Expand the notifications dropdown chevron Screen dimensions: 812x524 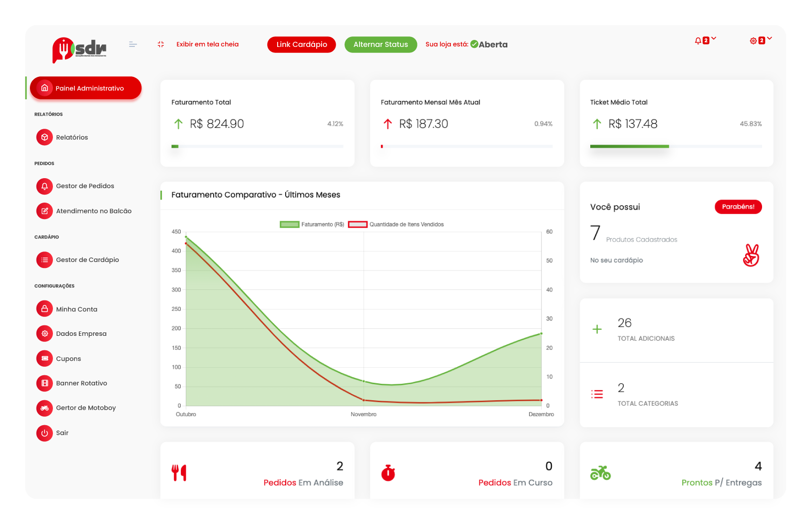click(x=714, y=38)
